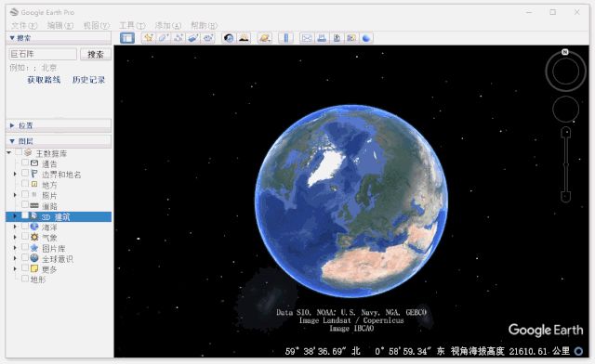This screenshot has height=364, width=595.
Task: Open the Ruler measuring tool
Action: [285, 38]
